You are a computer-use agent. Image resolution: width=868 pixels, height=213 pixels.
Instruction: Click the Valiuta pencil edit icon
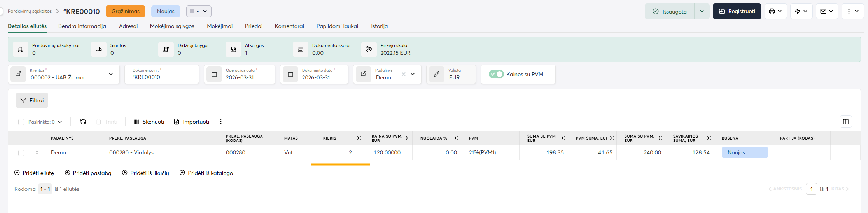pyautogui.click(x=437, y=74)
